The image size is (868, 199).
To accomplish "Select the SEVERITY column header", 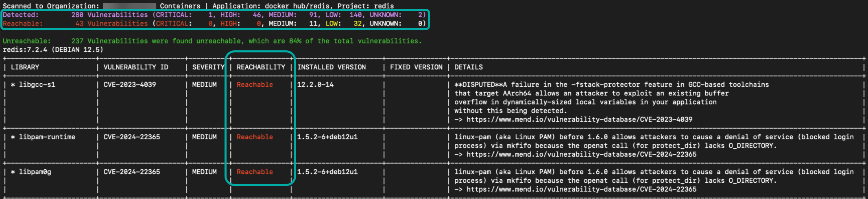I will pos(208,67).
